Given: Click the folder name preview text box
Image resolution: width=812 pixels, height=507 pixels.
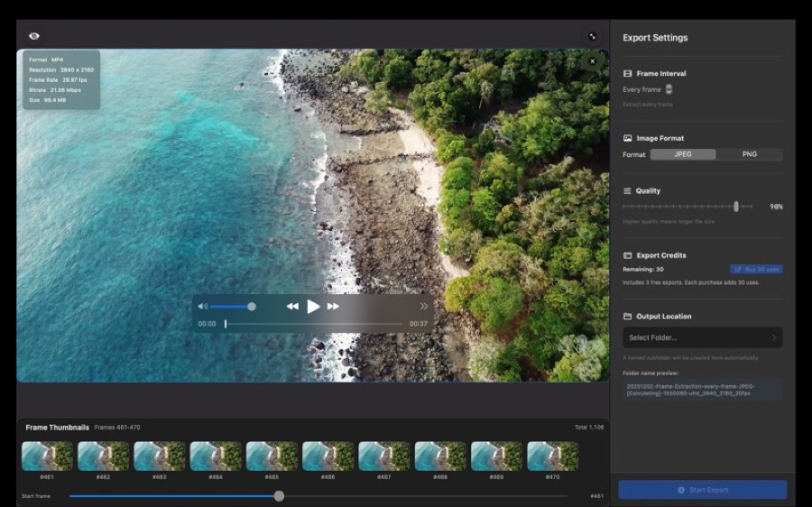Looking at the screenshot, I should [702, 390].
